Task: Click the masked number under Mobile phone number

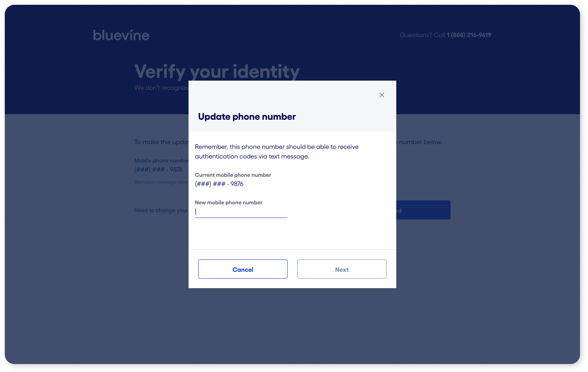Action: point(158,169)
